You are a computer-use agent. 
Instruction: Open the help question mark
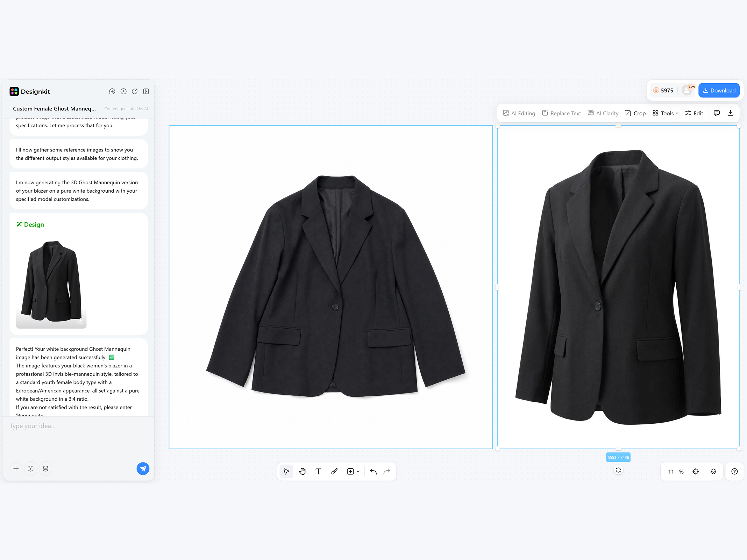coord(734,472)
